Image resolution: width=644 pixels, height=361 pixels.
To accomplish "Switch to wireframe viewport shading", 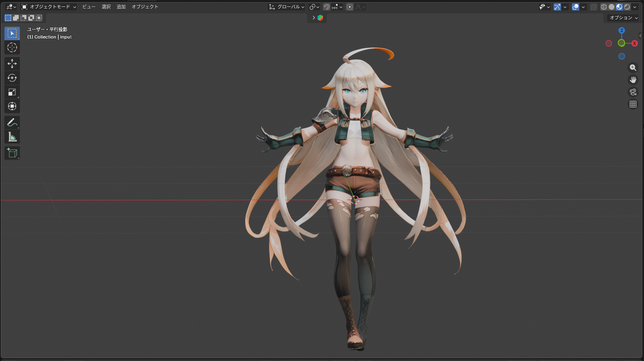I will [604, 7].
